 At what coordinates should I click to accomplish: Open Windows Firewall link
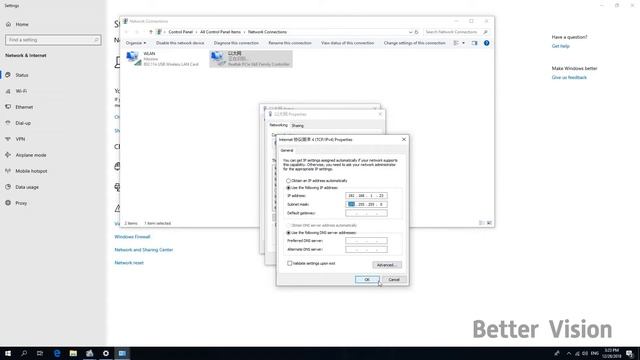tap(132, 237)
